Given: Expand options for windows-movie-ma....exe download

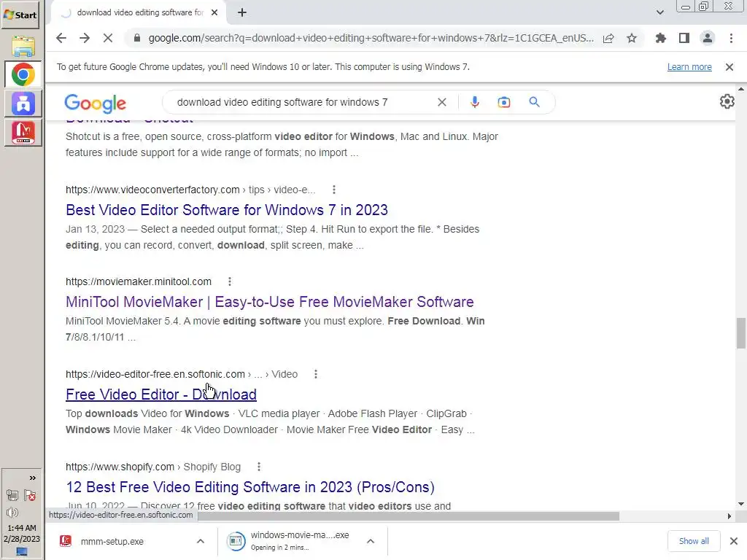Looking at the screenshot, I should point(370,541).
